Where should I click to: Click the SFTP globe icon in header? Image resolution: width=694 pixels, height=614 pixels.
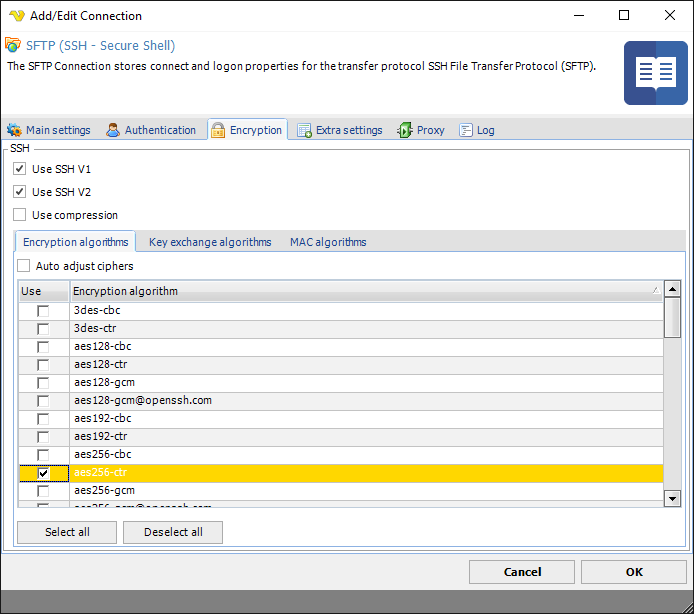coord(13,45)
